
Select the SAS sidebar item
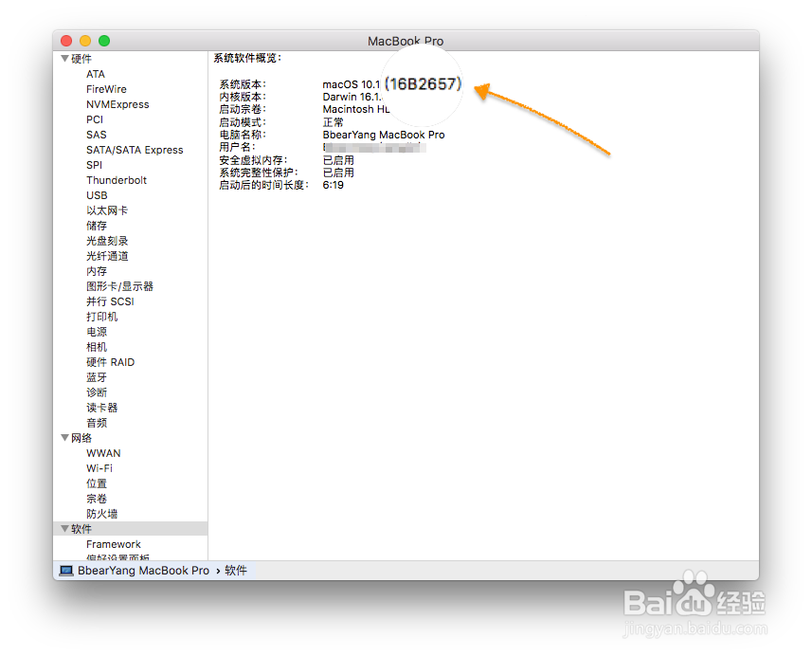pos(97,135)
